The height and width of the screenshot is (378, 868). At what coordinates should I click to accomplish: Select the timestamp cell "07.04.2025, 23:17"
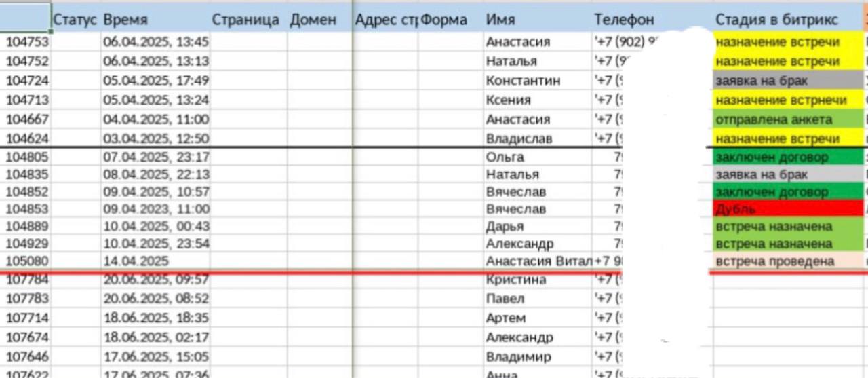(156, 157)
